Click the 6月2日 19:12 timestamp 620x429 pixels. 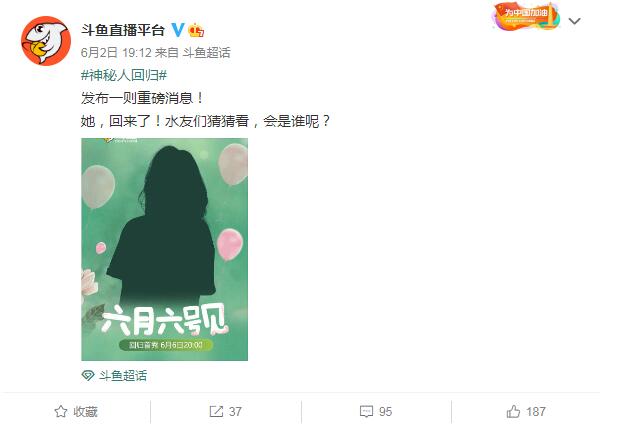pos(116,53)
